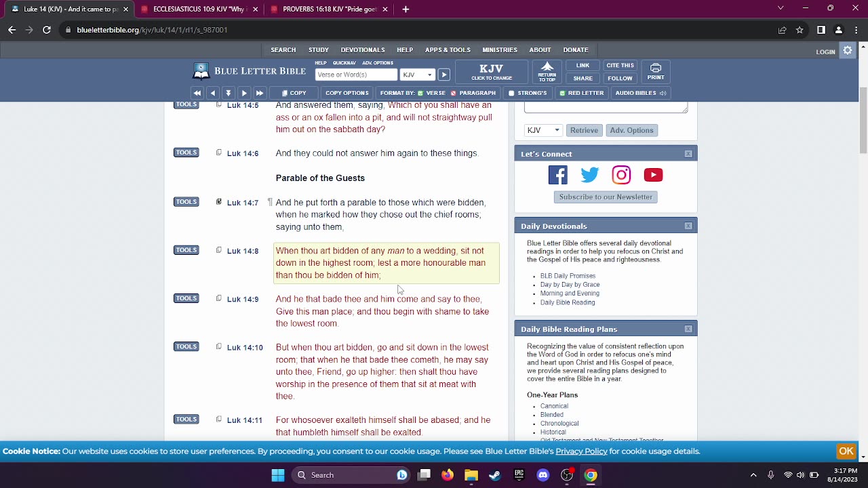Open TOOLS menu for Luk 14:7
Screen dimensions: 868x488
pos(186,202)
